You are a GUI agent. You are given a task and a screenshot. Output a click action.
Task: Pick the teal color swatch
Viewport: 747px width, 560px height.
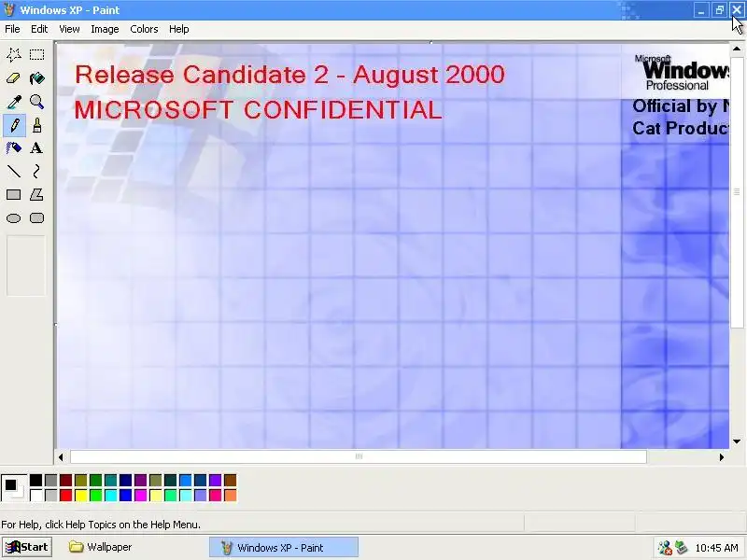(110, 480)
